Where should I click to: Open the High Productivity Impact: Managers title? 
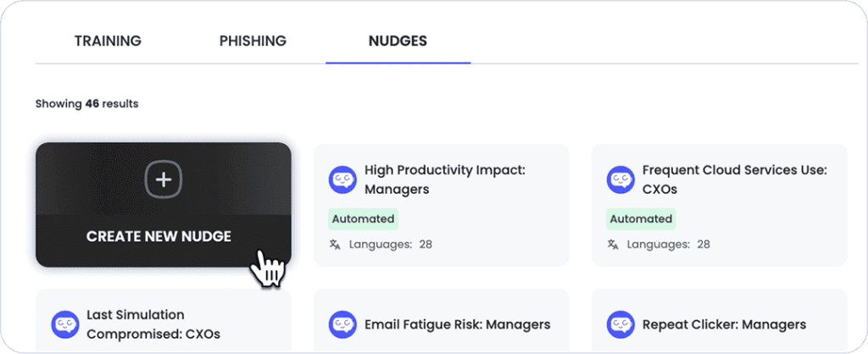(444, 180)
